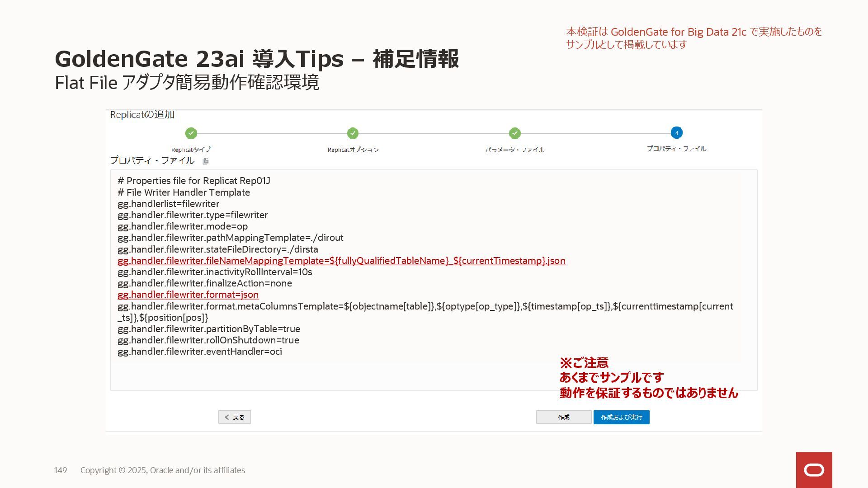Click the gg.handlerlist=filewriter line

168,204
